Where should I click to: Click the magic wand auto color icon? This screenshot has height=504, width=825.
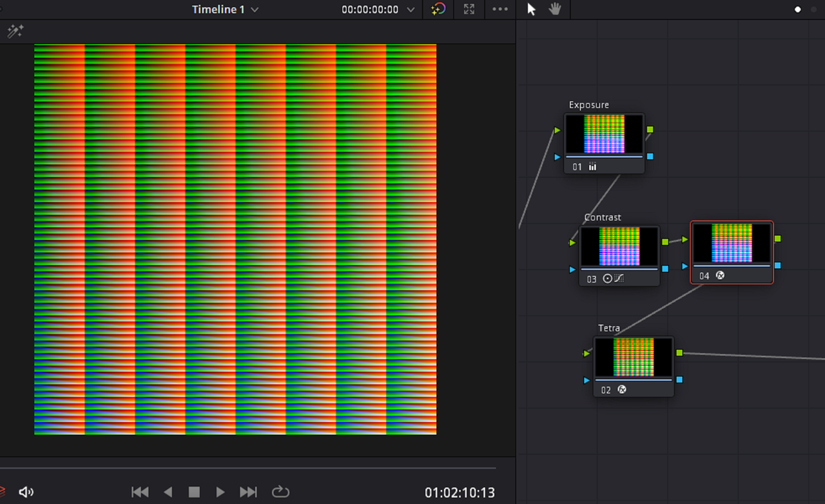click(x=15, y=31)
